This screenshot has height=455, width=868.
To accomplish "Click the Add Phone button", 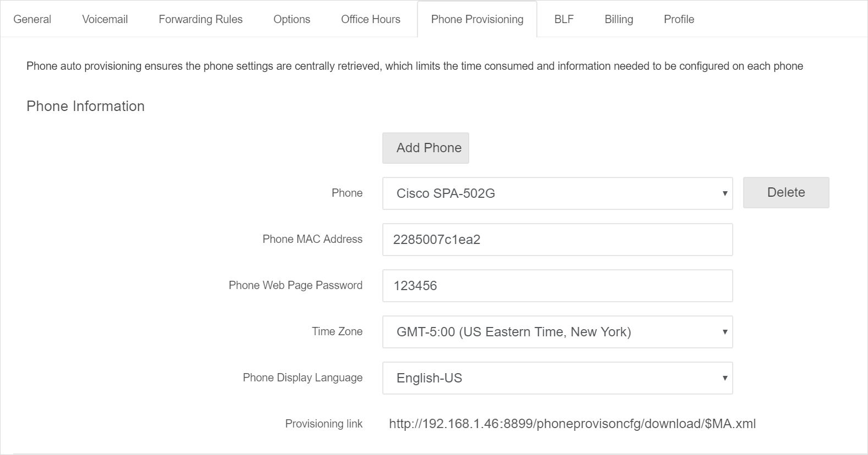I will click(x=426, y=148).
